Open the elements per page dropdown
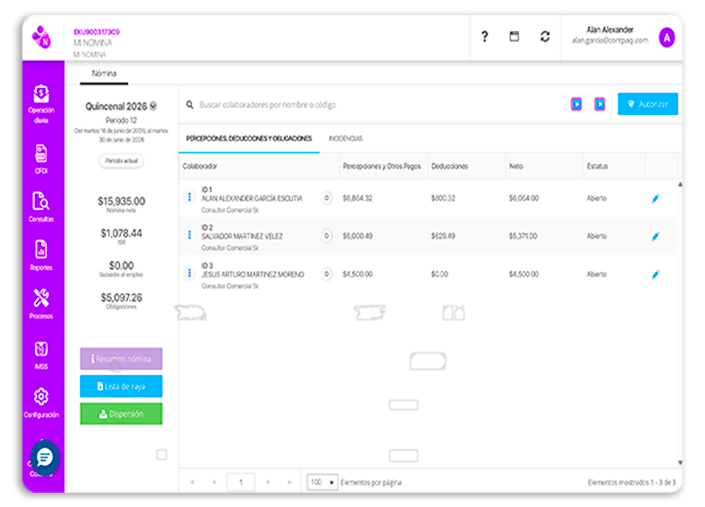Image resolution: width=705 pixels, height=507 pixels. tap(322, 482)
